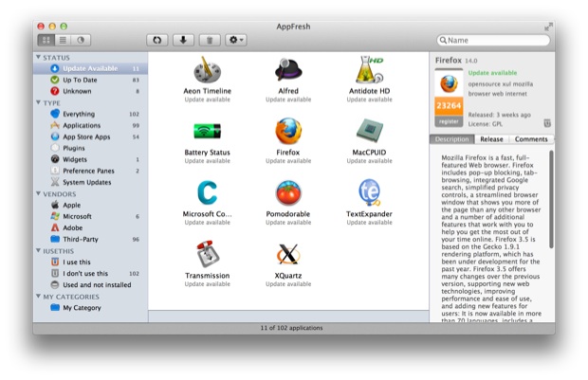Select the Applications type filter

(x=90, y=125)
